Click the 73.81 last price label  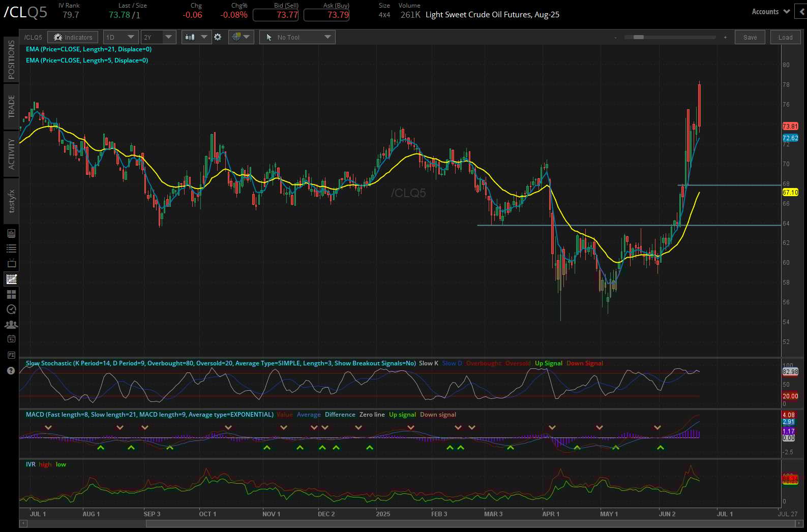[790, 126]
